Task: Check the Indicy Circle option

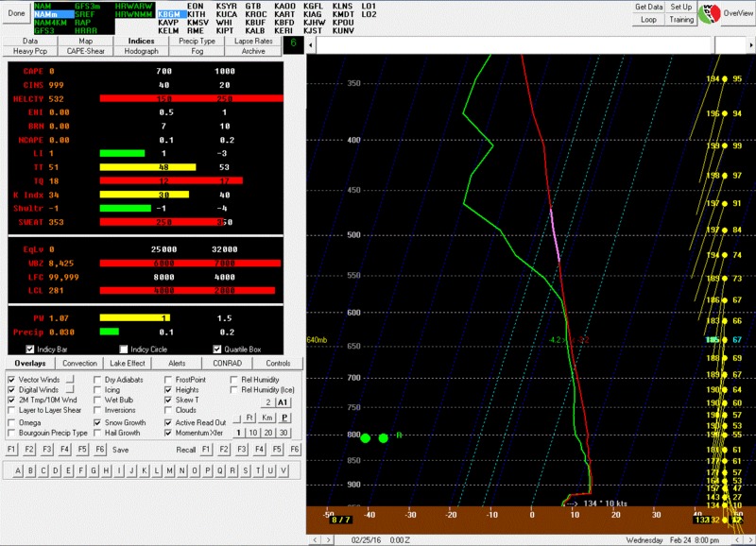Action: coord(124,349)
